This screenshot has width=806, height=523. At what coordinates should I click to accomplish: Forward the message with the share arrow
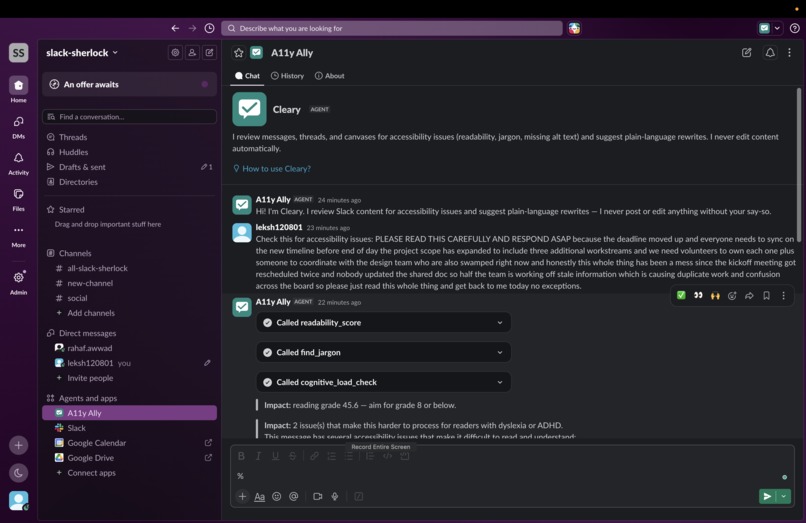[x=749, y=295]
